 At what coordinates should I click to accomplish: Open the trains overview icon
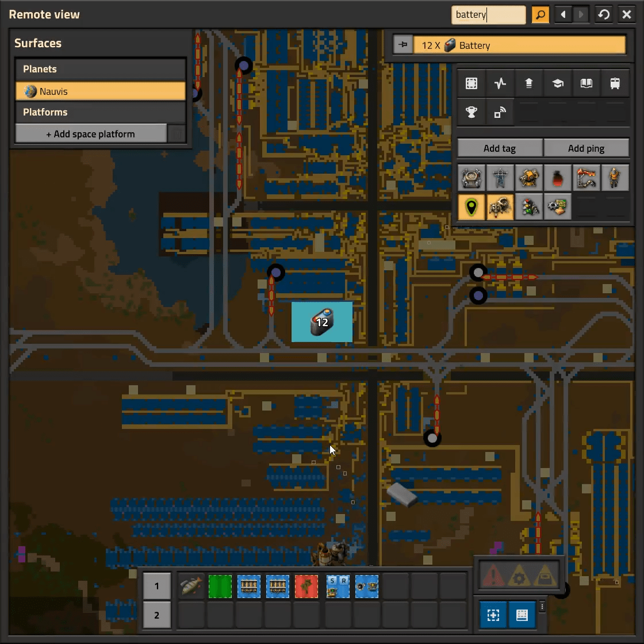[615, 83]
